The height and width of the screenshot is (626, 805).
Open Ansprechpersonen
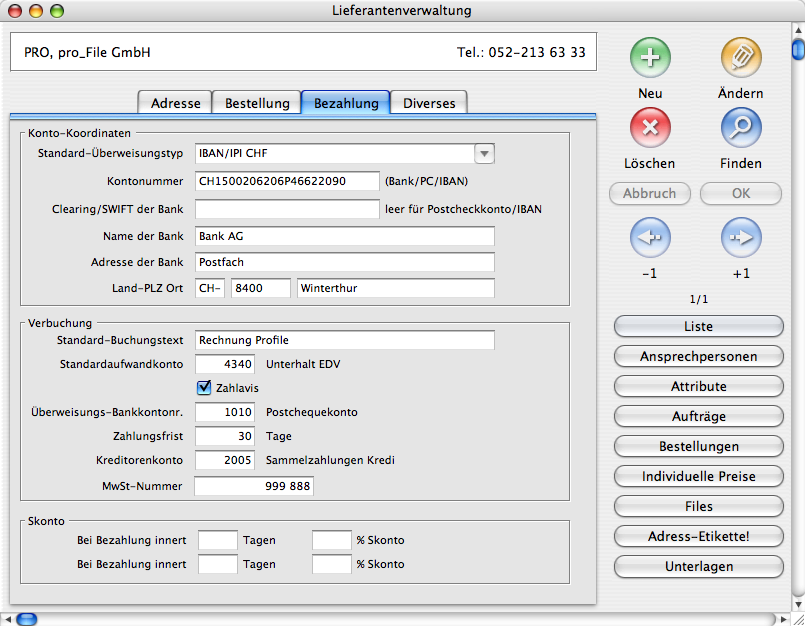(698, 357)
